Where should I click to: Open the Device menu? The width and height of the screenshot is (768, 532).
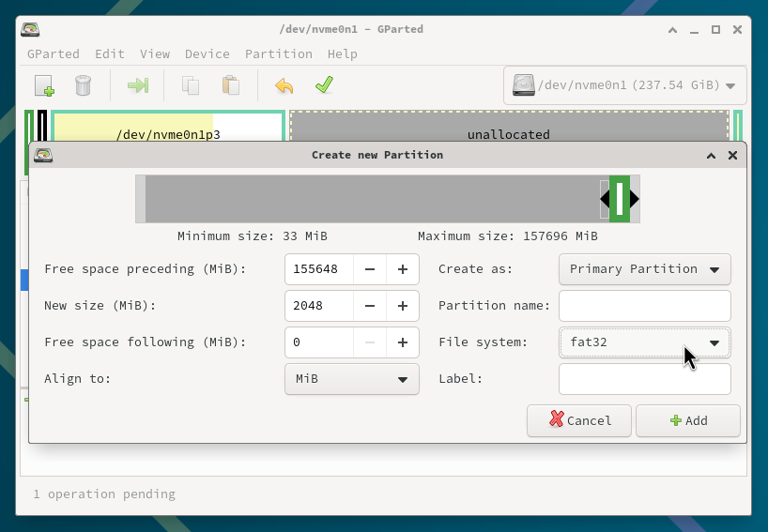tap(207, 53)
